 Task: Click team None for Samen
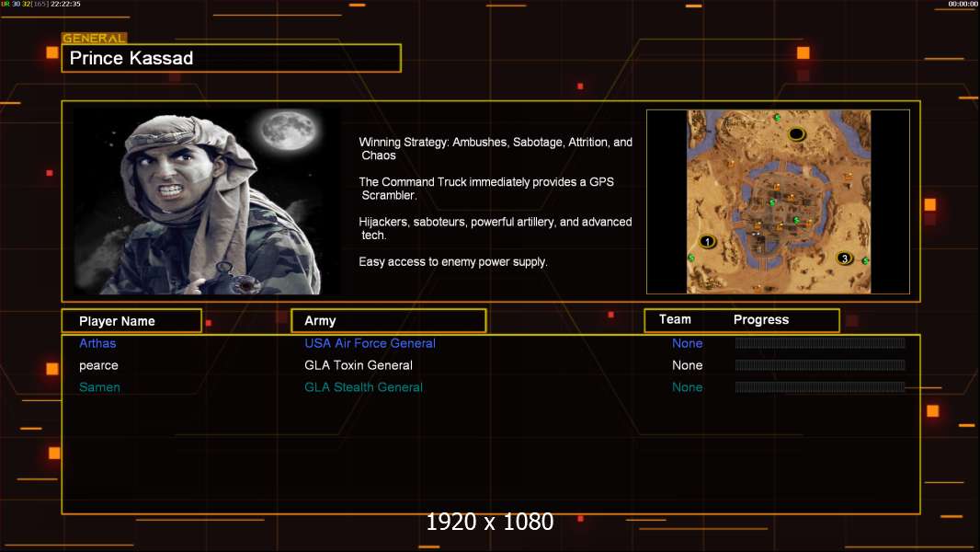click(x=688, y=387)
